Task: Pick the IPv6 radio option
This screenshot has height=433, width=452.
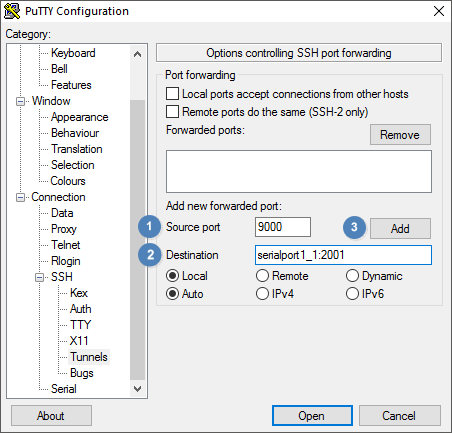Action: pos(352,294)
